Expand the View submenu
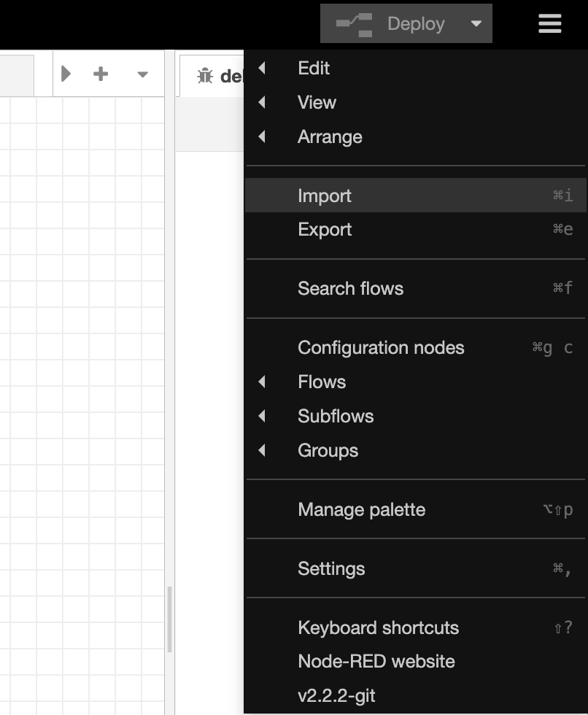 pos(317,102)
